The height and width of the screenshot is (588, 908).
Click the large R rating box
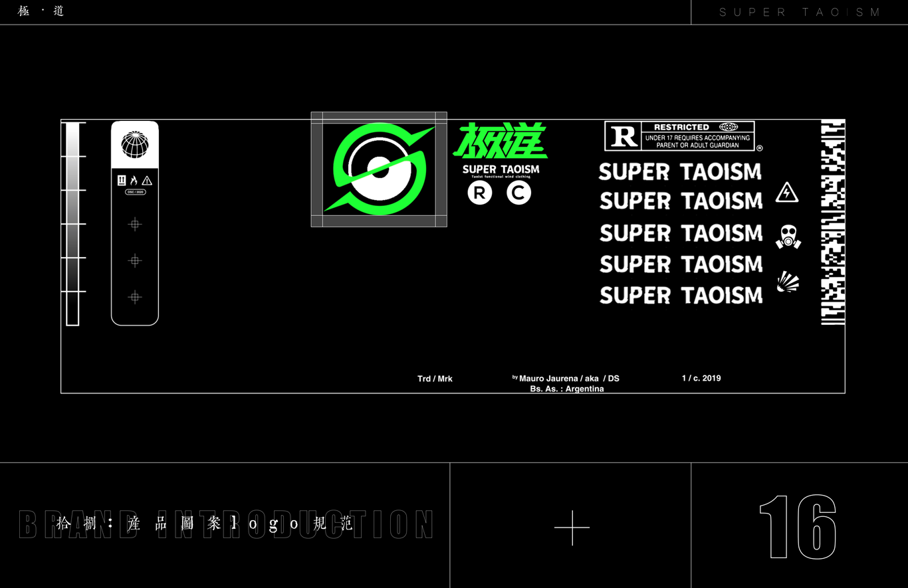pos(623,136)
